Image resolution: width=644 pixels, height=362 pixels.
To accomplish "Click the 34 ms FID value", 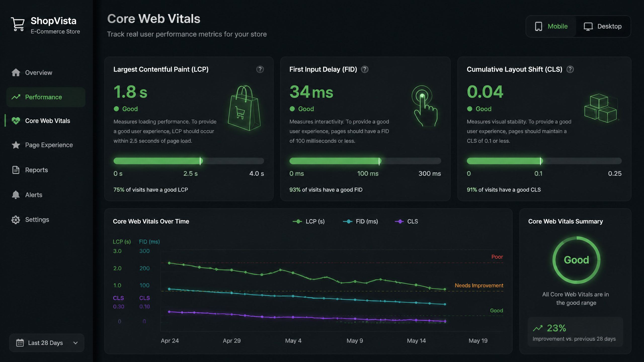I will [311, 92].
